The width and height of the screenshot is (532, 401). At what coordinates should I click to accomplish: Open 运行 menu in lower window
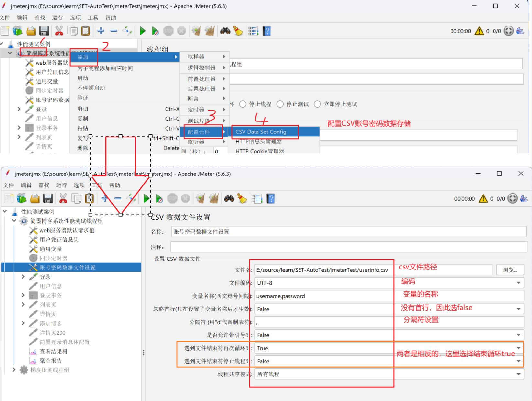pyautogui.click(x=61, y=185)
